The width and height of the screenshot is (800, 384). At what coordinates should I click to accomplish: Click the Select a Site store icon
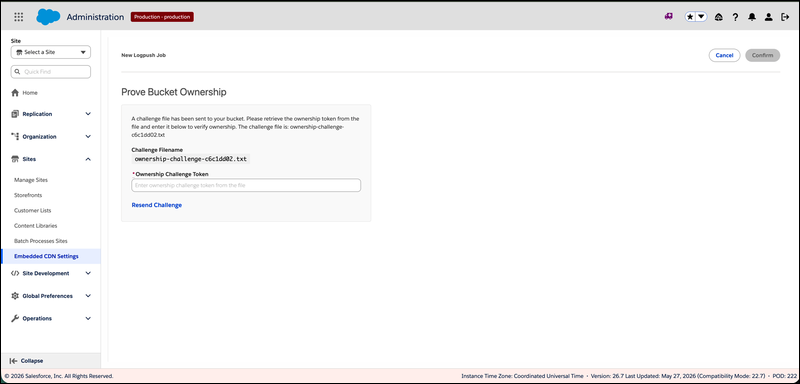[19, 52]
